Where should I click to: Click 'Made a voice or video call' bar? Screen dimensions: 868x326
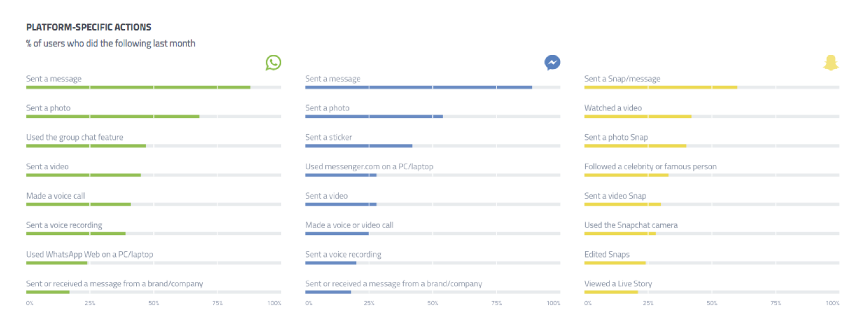click(x=337, y=233)
